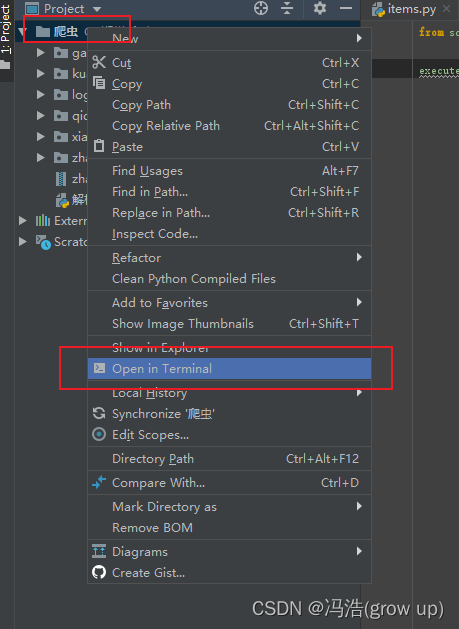Open the Project panel settings gear
459x629 pixels.
[x=319, y=8]
